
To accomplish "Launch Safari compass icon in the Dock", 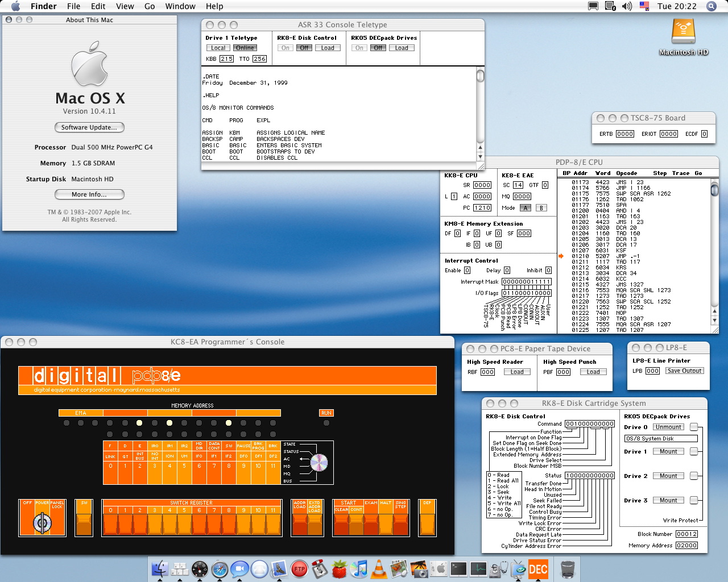I will pyautogui.click(x=220, y=569).
